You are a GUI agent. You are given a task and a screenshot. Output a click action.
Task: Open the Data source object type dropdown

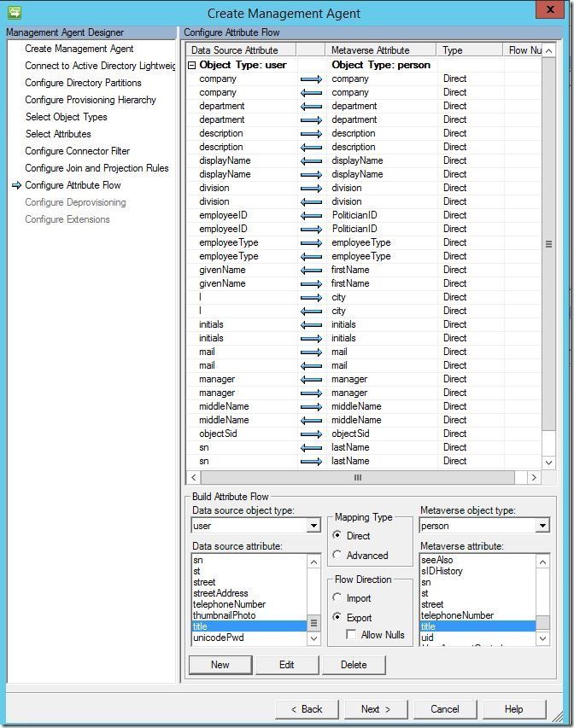314,526
